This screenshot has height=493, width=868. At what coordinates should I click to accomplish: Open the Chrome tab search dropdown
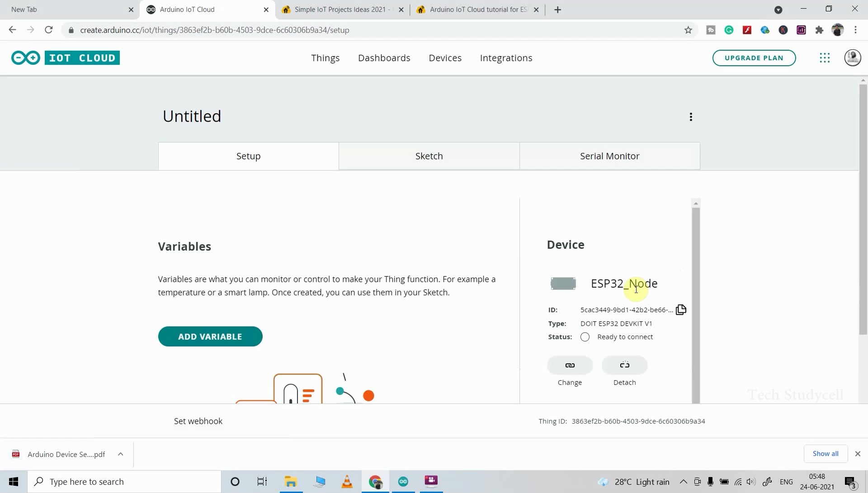tap(778, 9)
